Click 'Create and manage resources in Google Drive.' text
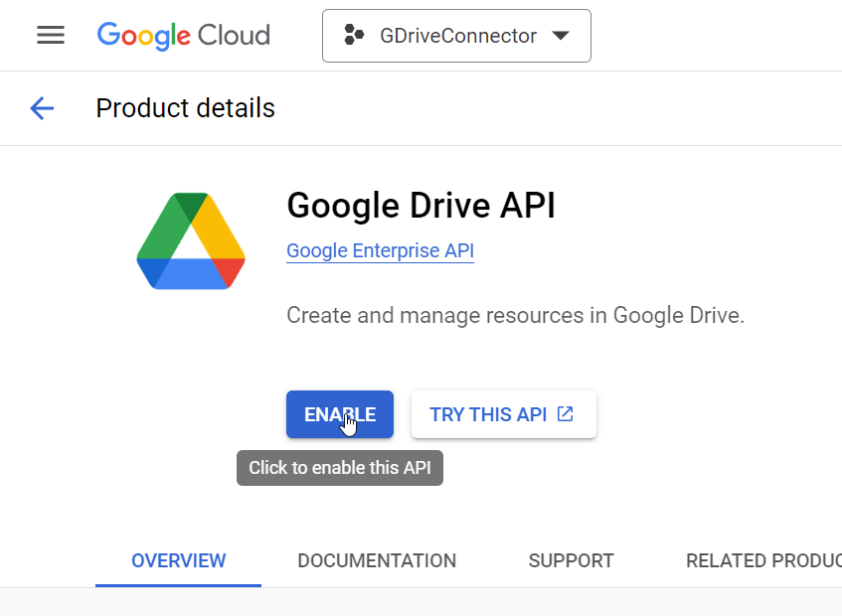This screenshot has height=616, width=842. pos(516,315)
